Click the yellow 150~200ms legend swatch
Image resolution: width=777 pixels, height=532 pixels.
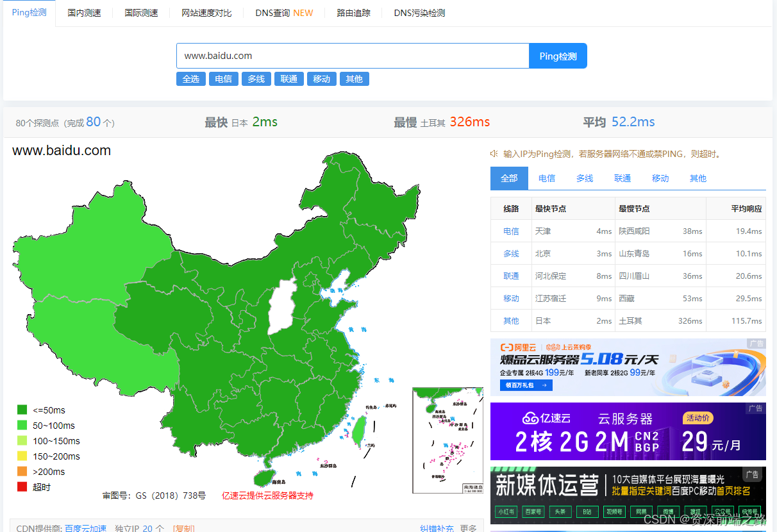[x=22, y=456]
